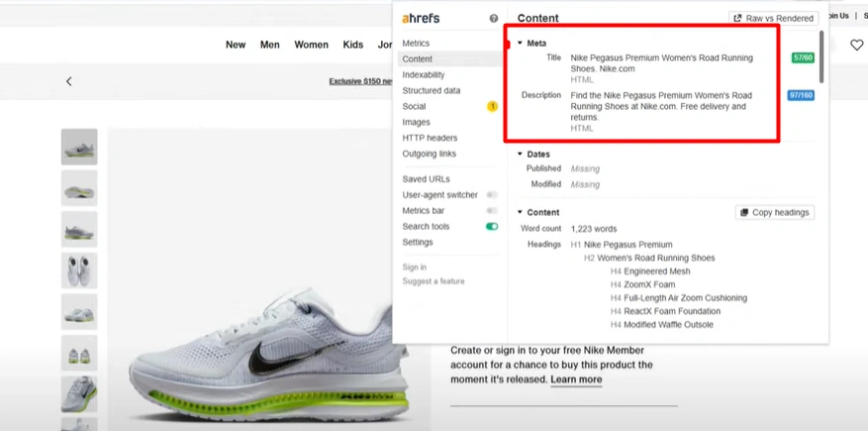Open the Structured data tab
The height and width of the screenshot is (431, 868).
point(432,90)
